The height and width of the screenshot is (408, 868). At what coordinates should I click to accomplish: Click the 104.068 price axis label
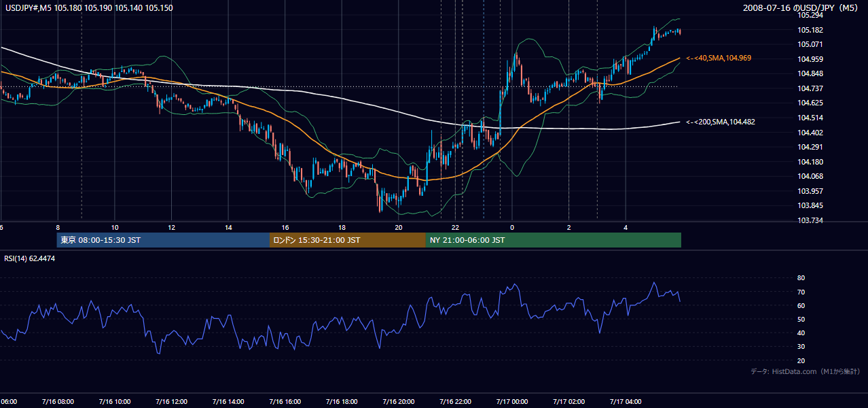tap(810, 176)
